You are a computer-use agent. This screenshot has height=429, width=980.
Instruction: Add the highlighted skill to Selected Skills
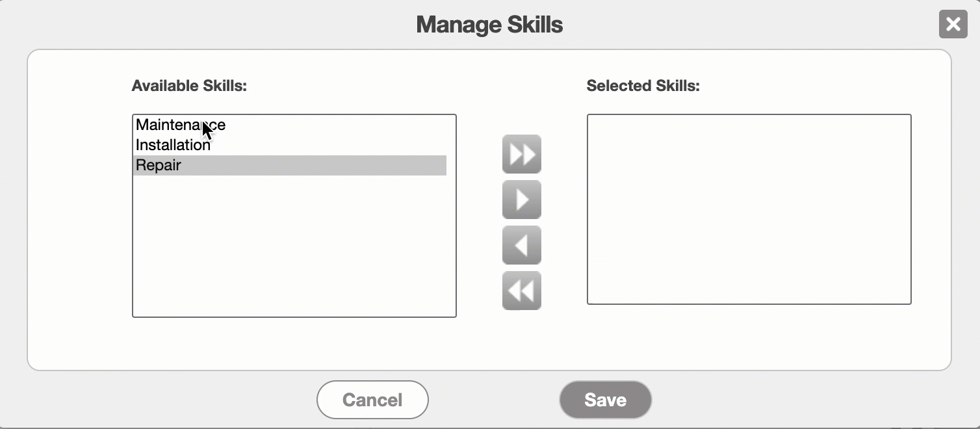(521, 200)
